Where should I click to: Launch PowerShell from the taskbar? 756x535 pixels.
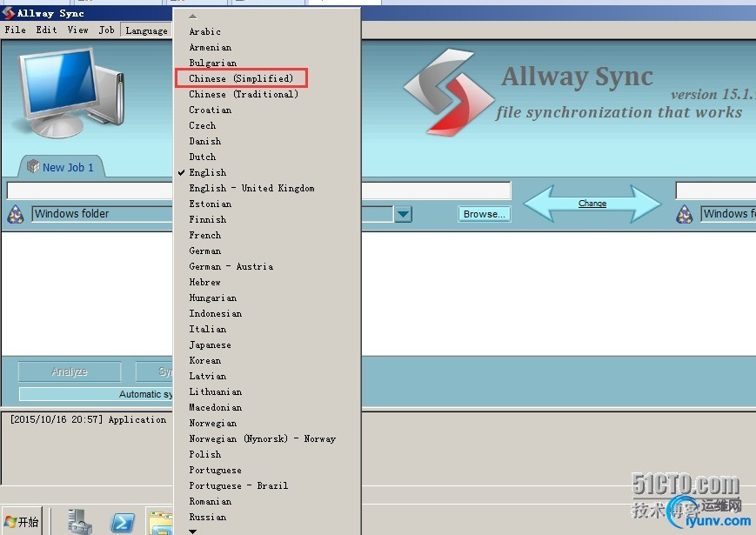point(123,523)
